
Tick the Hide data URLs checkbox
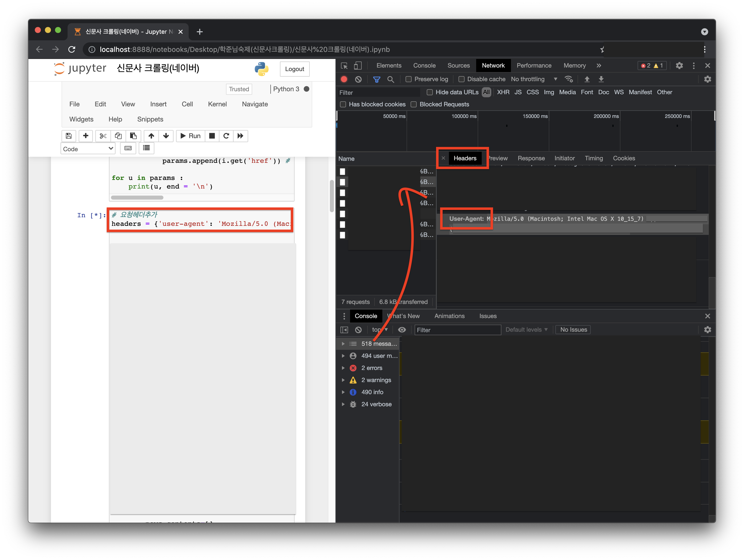pos(430,92)
